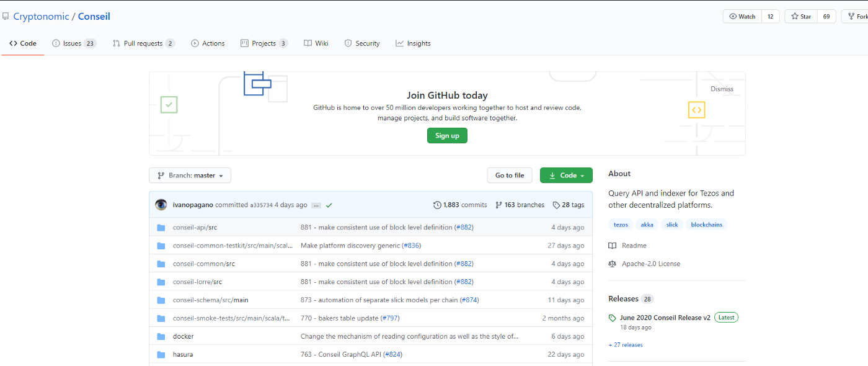The width and height of the screenshot is (868, 366).
Task: Click ivanopagano's avatar image
Action: (161, 205)
